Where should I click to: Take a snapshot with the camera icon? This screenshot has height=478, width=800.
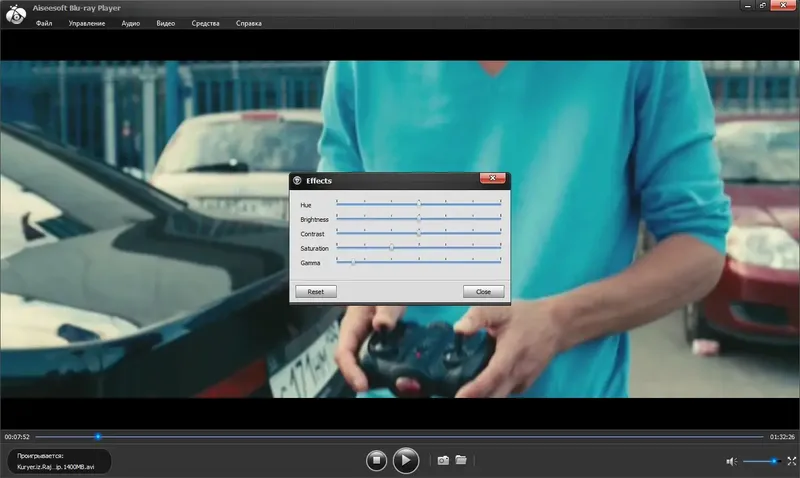point(443,460)
